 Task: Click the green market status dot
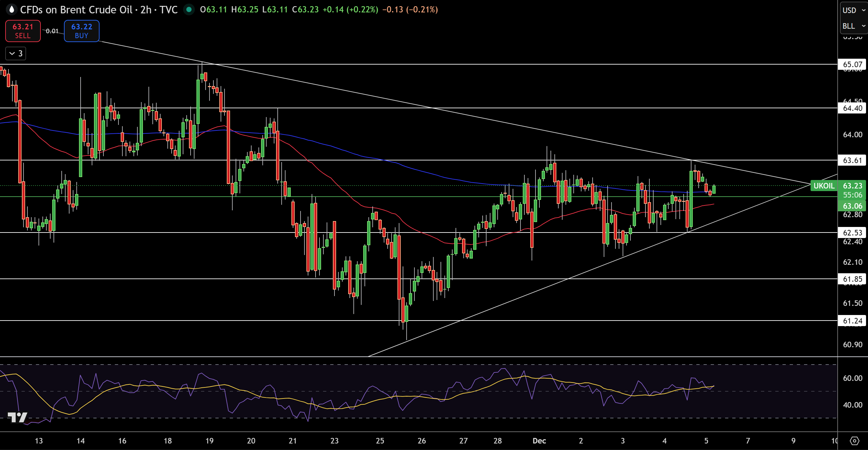189,9
